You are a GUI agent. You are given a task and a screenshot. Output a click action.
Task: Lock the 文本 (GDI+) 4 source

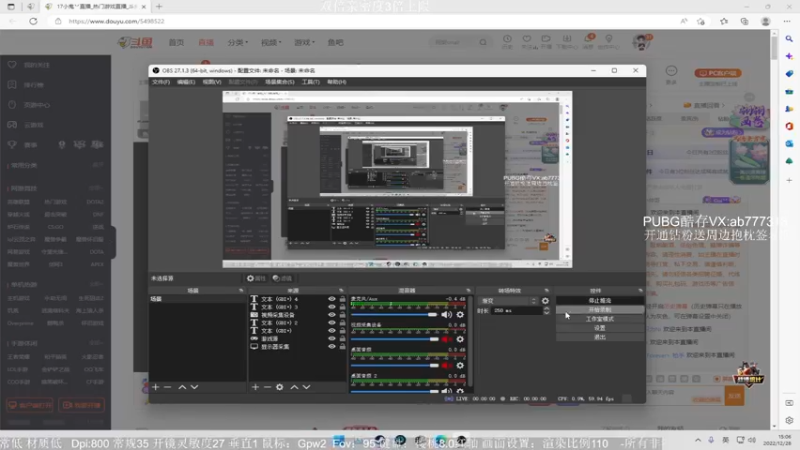click(342, 299)
